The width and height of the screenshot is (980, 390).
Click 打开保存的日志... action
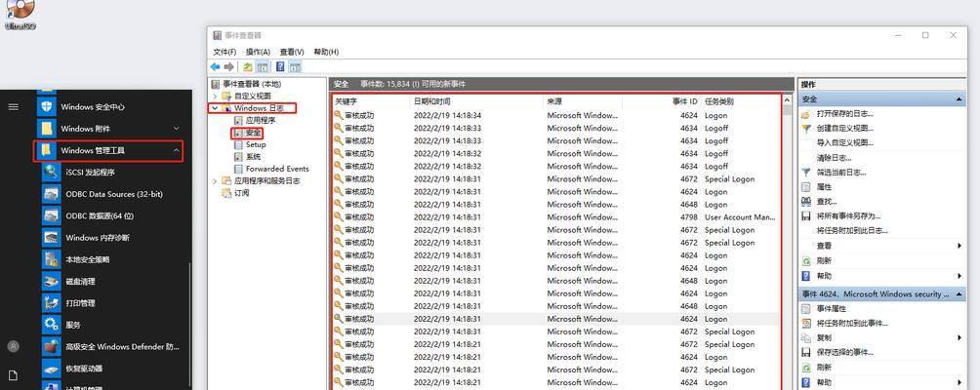pyautogui.click(x=845, y=113)
